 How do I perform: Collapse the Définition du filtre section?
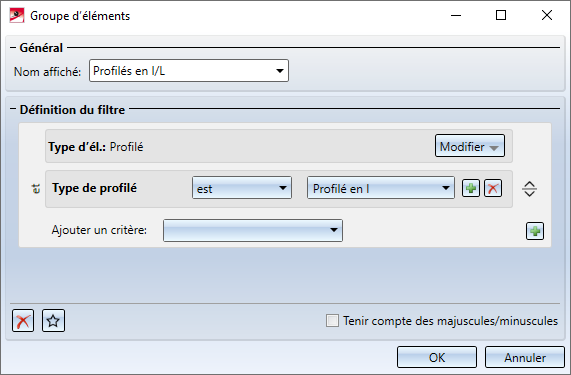(x=13, y=109)
